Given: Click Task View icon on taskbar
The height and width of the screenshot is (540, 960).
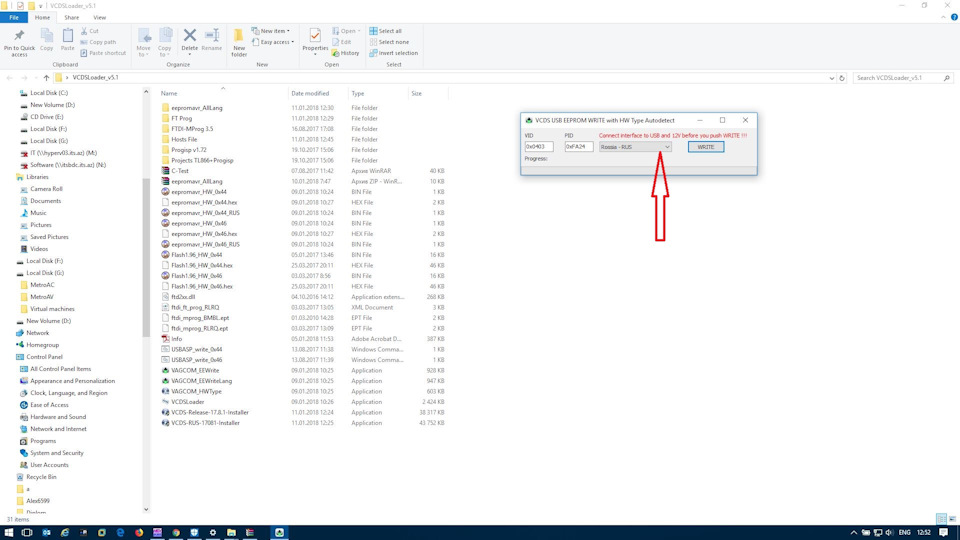Looking at the screenshot, I should click(x=27, y=533).
